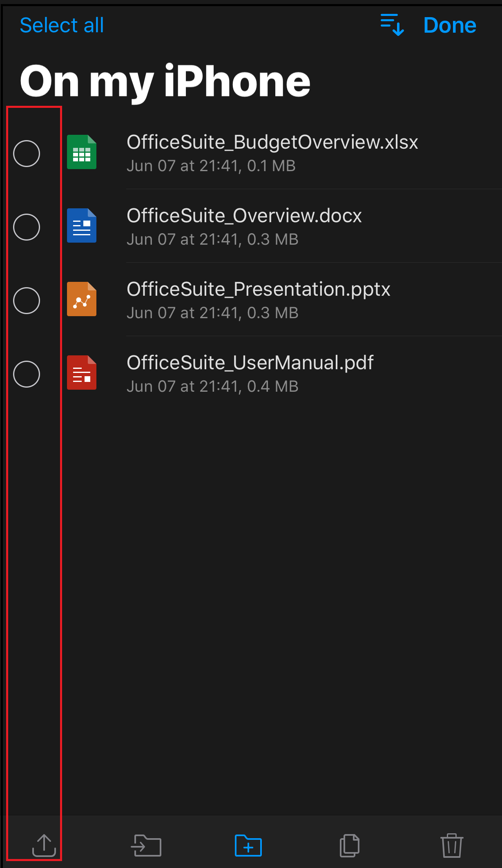Choose the OfficeSuite_Presentation.pptx row
This screenshot has width=502, height=868.
(251, 299)
